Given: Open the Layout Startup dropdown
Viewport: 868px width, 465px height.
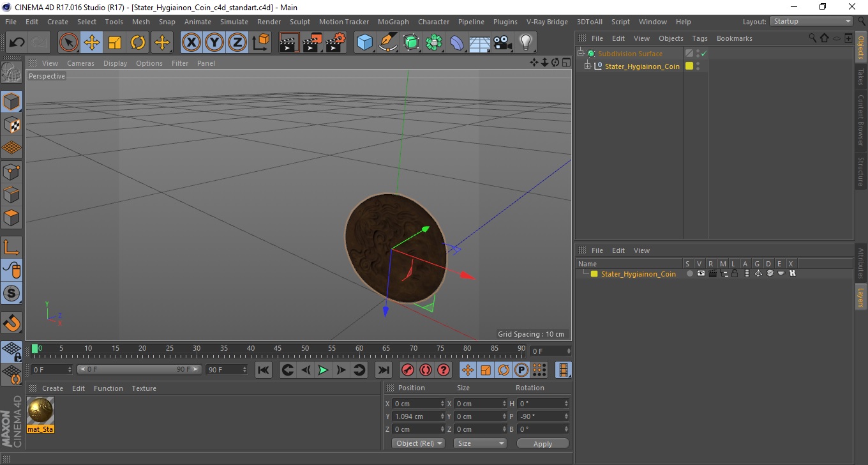Looking at the screenshot, I should click(x=812, y=21).
